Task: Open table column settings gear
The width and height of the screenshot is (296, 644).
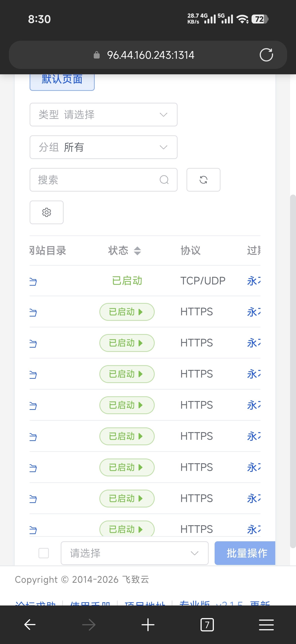Action: (46, 212)
